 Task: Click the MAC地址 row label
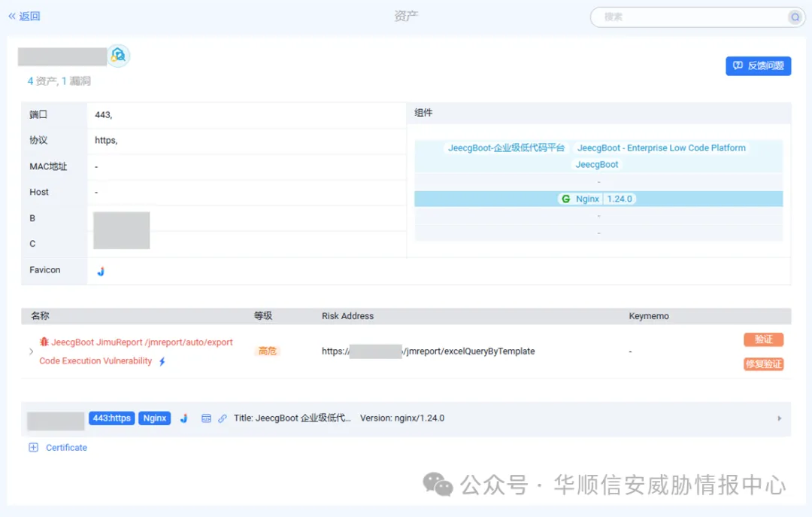(48, 166)
